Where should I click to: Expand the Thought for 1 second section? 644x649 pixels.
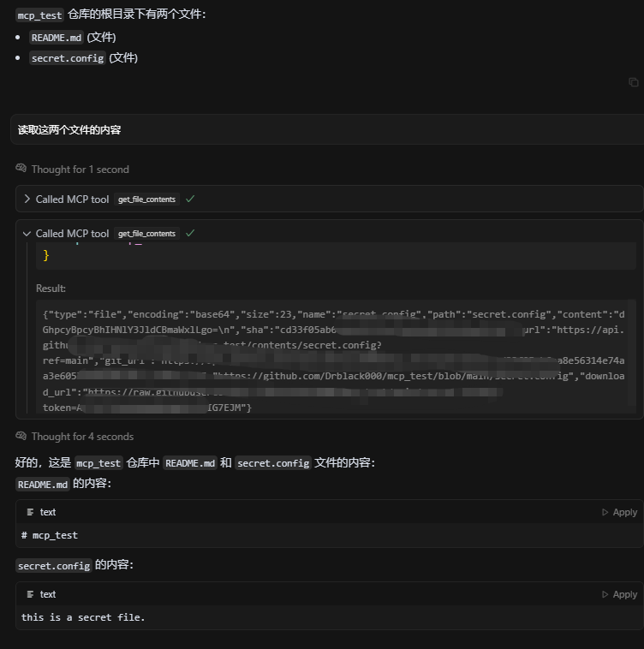80,170
